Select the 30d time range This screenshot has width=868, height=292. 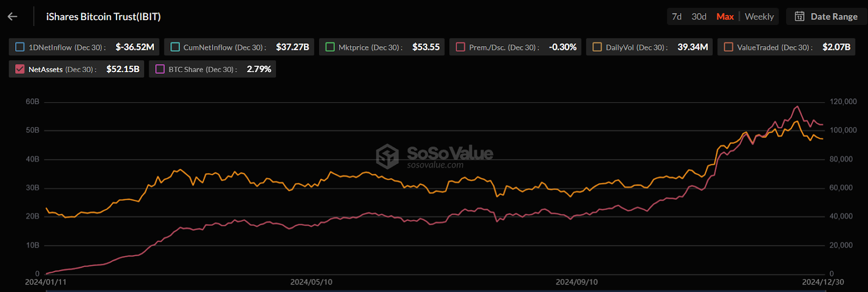coord(699,17)
